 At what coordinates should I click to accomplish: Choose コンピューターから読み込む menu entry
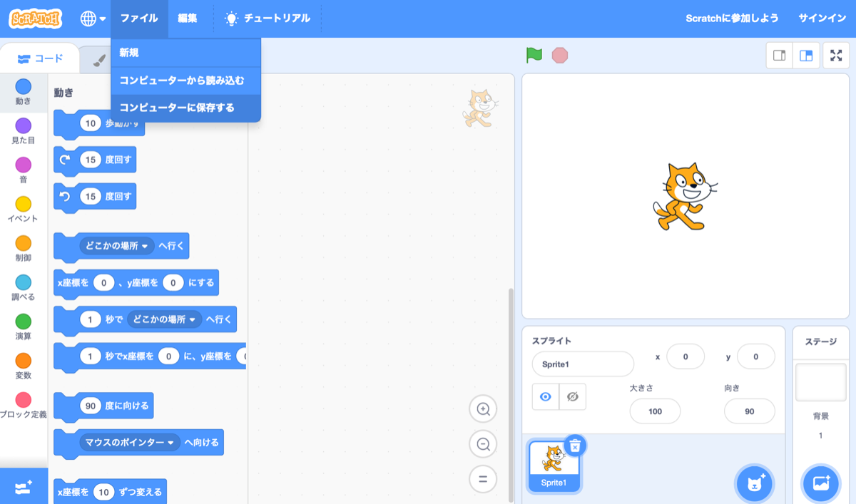186,80
